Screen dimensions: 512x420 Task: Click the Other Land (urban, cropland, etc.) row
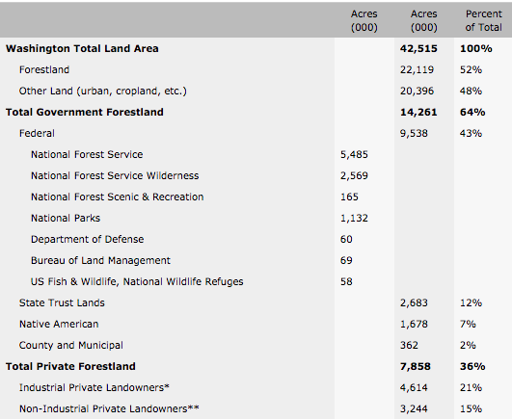[256, 92]
